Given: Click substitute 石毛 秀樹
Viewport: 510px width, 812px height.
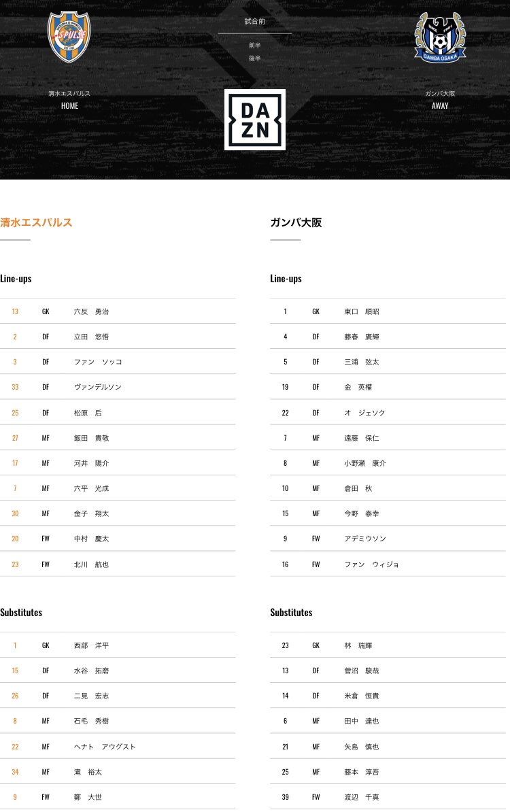Looking at the screenshot, I should 91,721.
